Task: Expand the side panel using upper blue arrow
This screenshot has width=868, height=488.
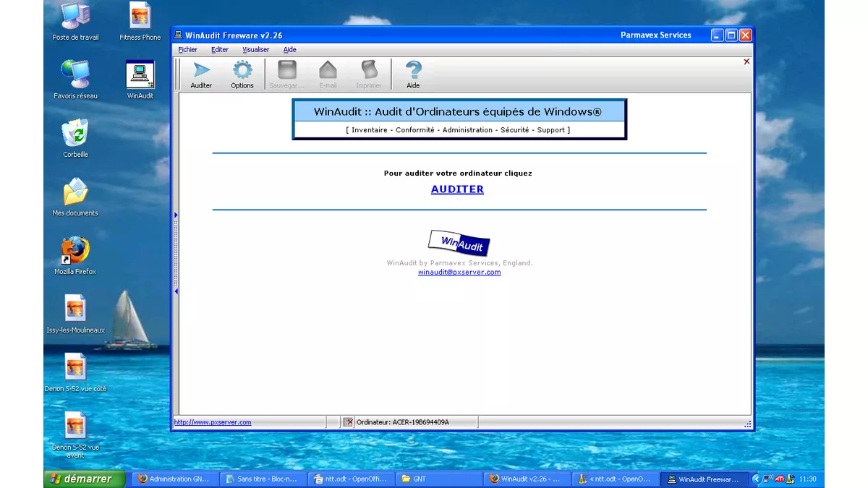Action: click(x=176, y=215)
